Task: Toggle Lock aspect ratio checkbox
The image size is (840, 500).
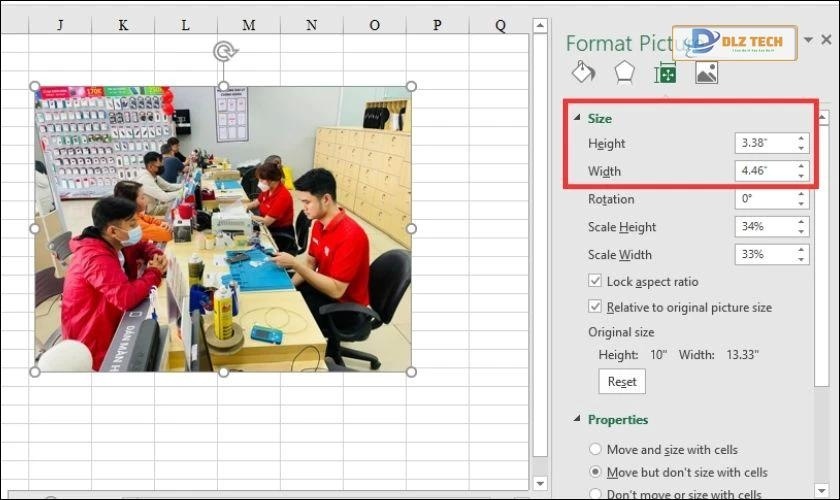Action: tap(595, 281)
